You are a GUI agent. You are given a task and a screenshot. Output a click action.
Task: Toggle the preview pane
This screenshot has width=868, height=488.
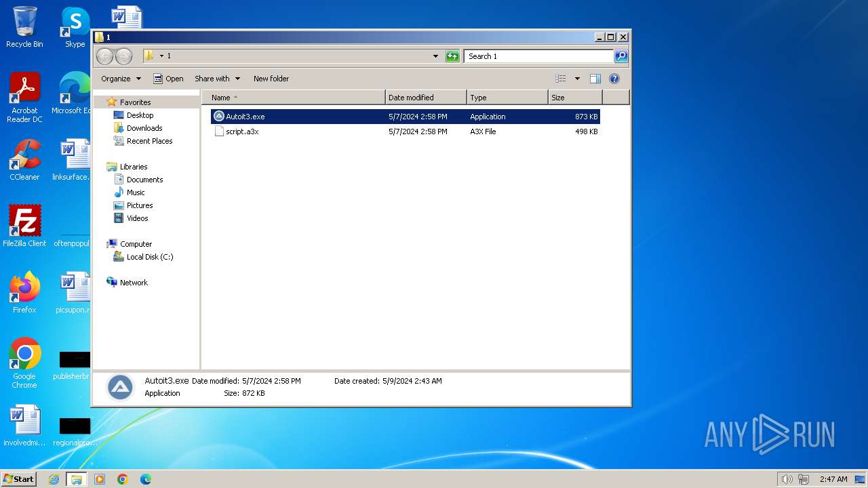[595, 79]
